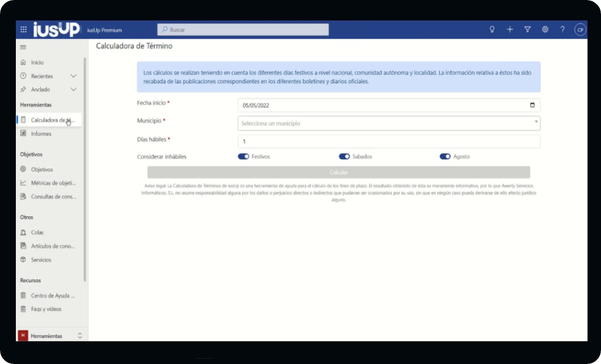Click the Servicios cube icon
This screenshot has width=601, height=364.
(x=23, y=260)
